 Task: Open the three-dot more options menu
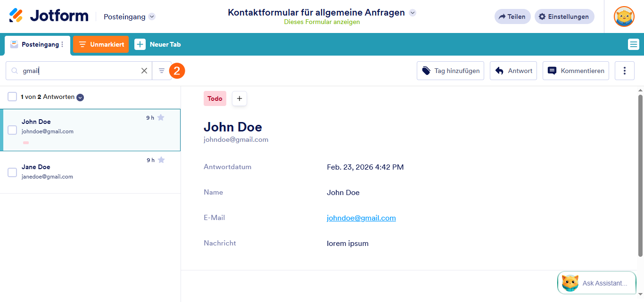click(x=624, y=70)
